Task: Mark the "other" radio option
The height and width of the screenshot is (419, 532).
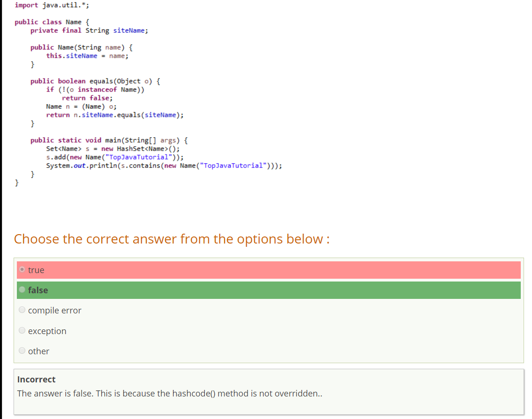Action: coord(22,351)
